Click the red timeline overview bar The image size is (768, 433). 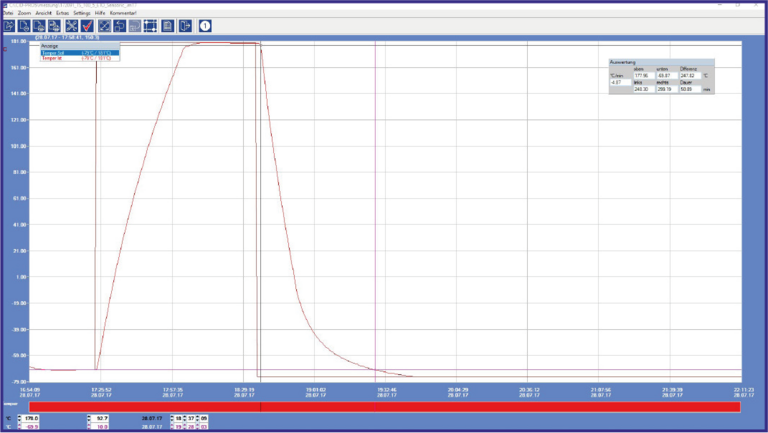pos(384,407)
